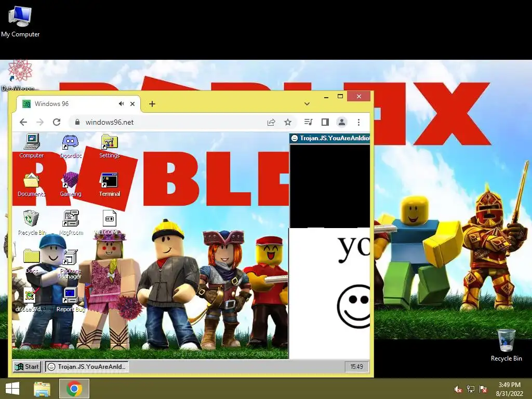Click the Trojan.JS.YouAreAnIdiot window title bar

pos(330,138)
